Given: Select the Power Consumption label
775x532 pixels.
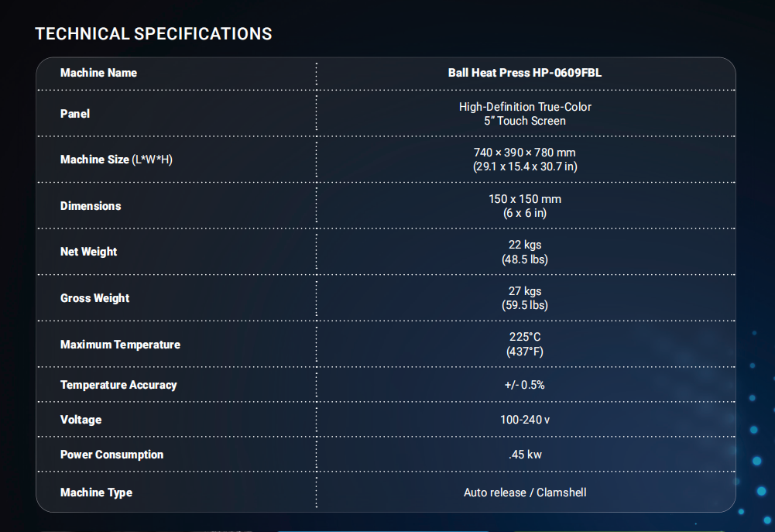Looking at the screenshot, I should (111, 455).
